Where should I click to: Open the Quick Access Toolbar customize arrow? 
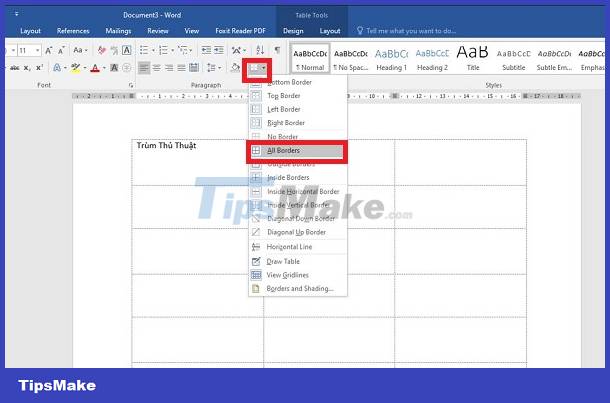pos(16,14)
